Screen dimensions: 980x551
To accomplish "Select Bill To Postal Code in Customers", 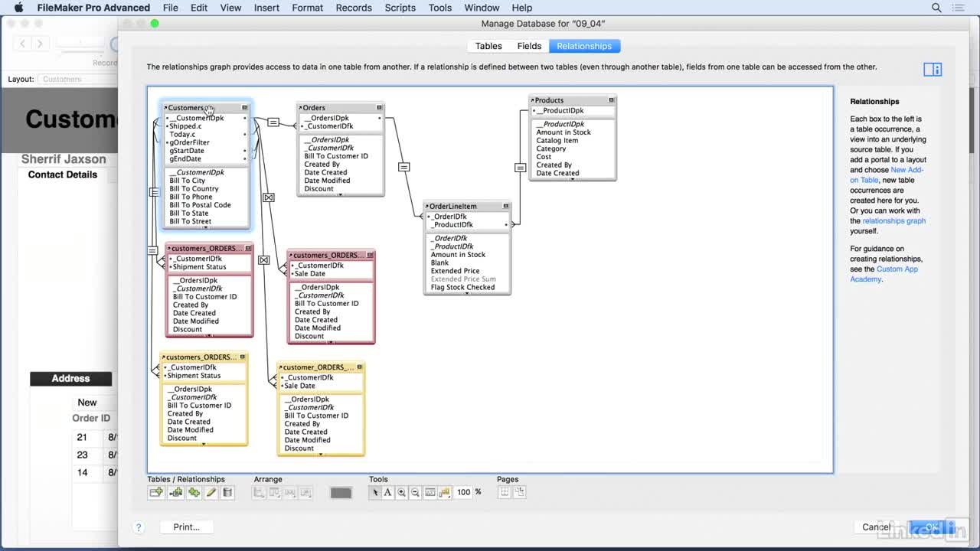I will tap(200, 205).
